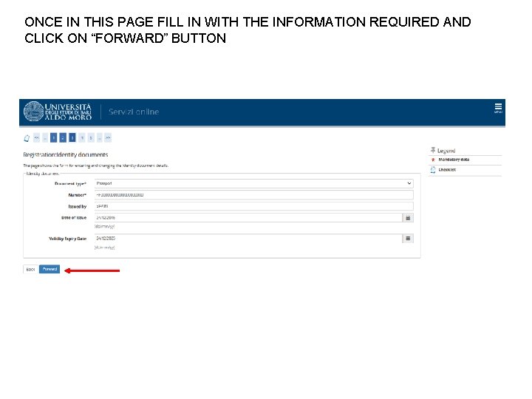The height and width of the screenshot is (399, 532).
Task: Click the 'Mandatory data' legend text
Action: (x=454, y=160)
